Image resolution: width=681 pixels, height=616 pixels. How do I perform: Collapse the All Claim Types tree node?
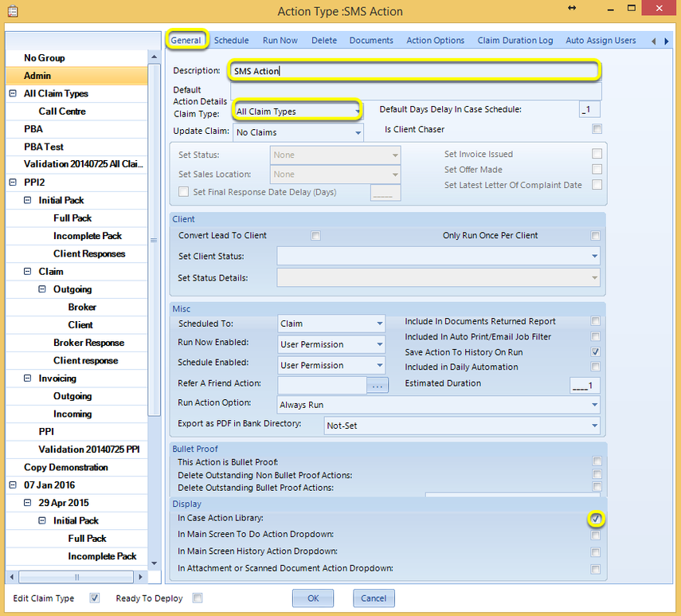[x=13, y=93]
